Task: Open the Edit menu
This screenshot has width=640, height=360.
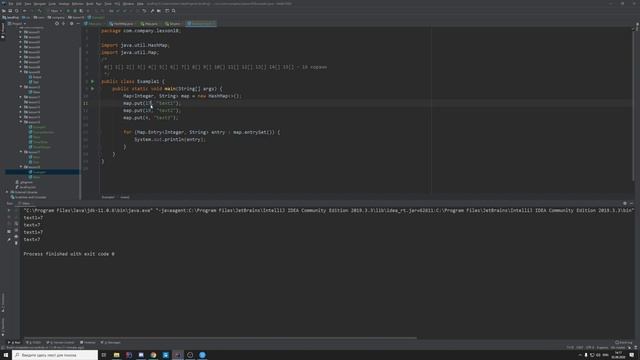Action: [x=18, y=4]
